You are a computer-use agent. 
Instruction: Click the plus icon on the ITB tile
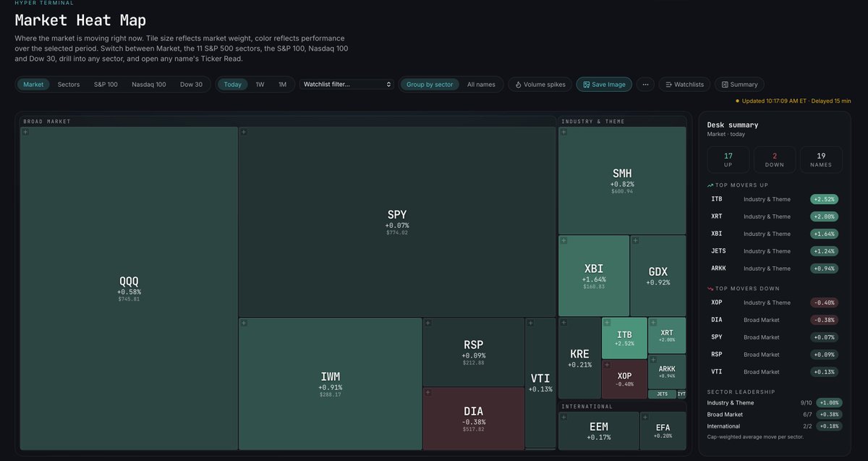[x=608, y=323]
